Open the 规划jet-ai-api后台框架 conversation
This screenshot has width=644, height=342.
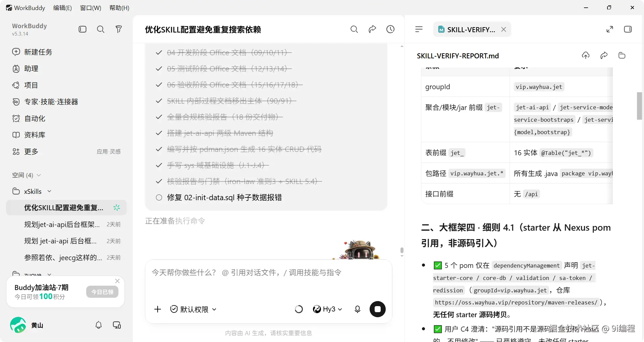(66, 224)
